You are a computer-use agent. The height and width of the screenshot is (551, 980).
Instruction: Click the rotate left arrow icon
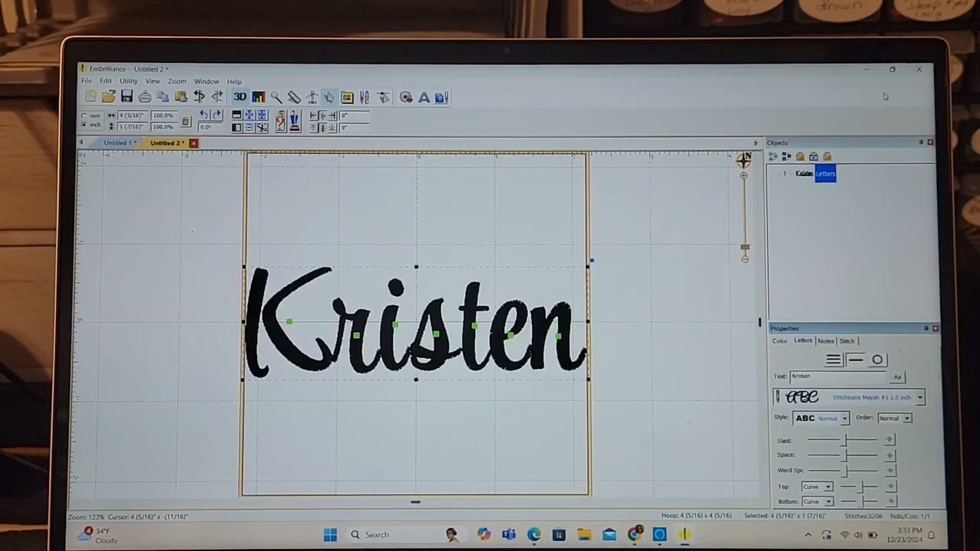coord(204,115)
